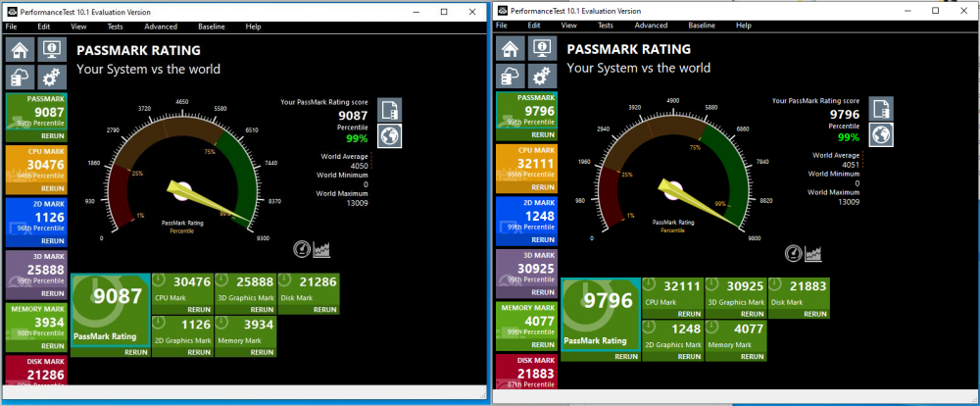Click the yellow needle on the left gauge dial
The height and width of the screenshot is (406, 980).
point(206,199)
